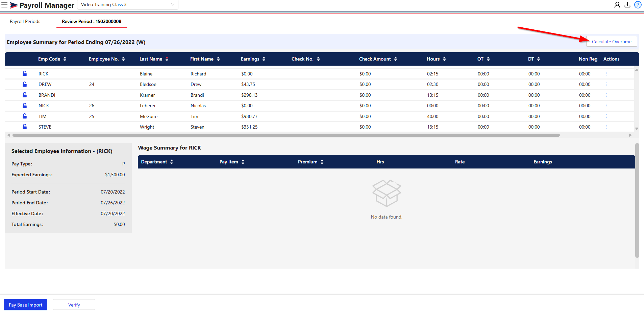Select the TIM employee code cell
644x316 pixels.
click(43, 116)
